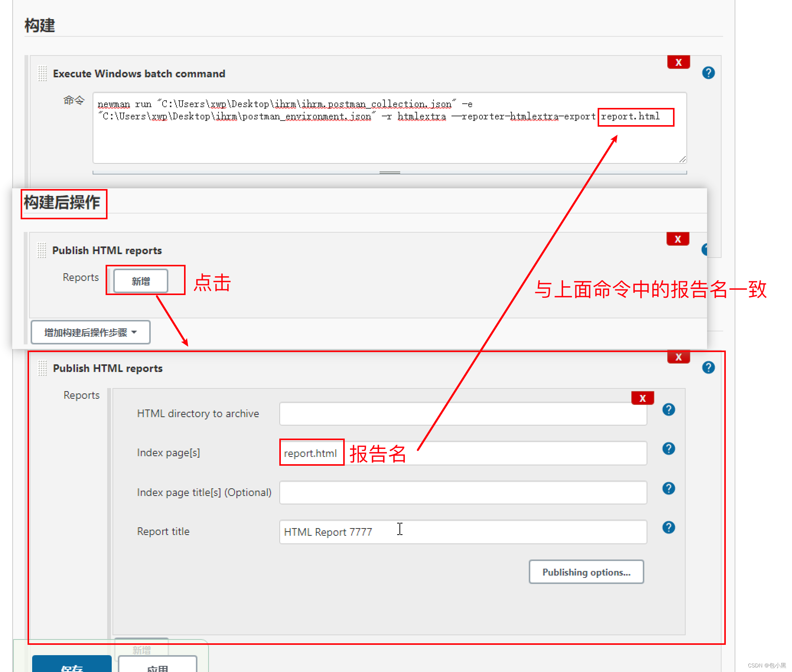Delete the lower Publish HTML reports section

(678, 357)
